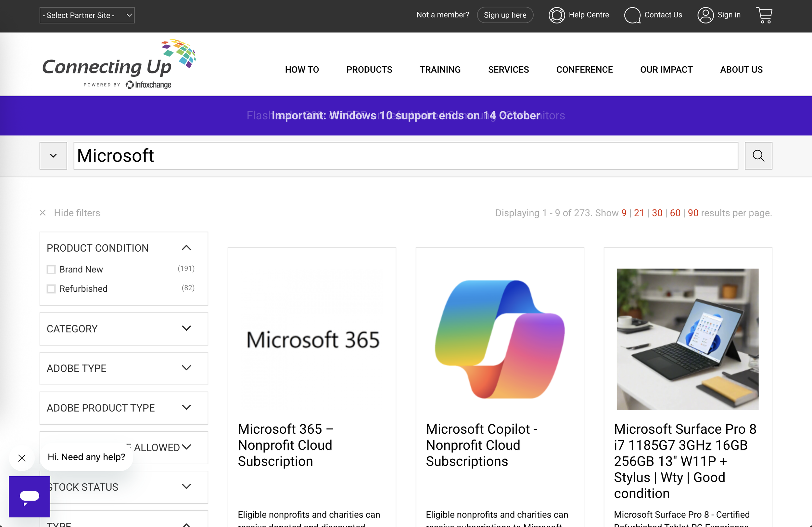Click the Windows 10 support announcement banner
Viewport: 812px width, 527px height.
pyautogui.click(x=406, y=116)
